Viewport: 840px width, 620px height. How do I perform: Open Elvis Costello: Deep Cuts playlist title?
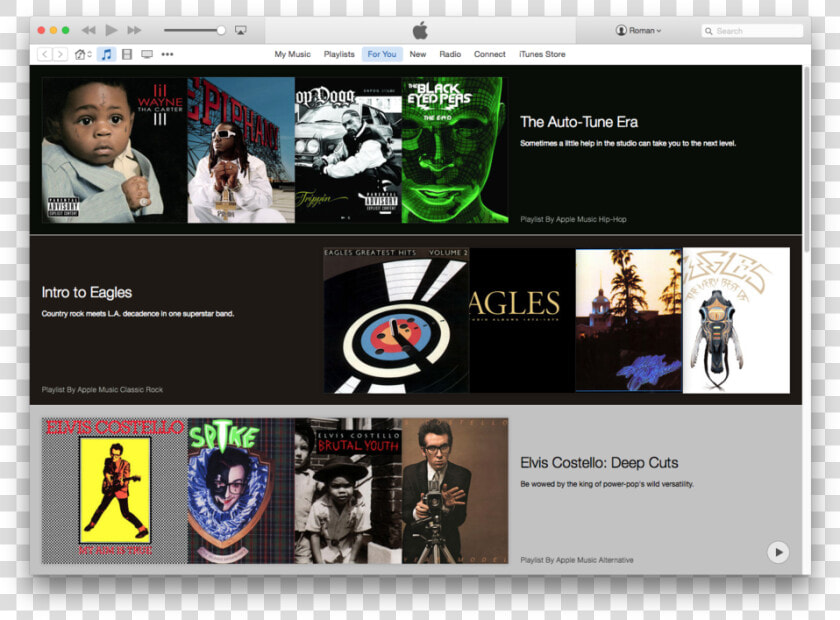click(599, 463)
